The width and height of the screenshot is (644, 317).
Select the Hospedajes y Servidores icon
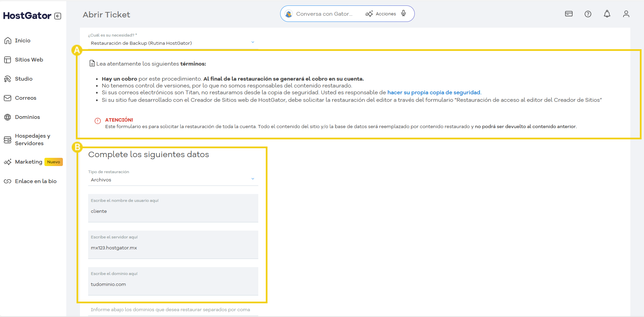pyautogui.click(x=8, y=139)
